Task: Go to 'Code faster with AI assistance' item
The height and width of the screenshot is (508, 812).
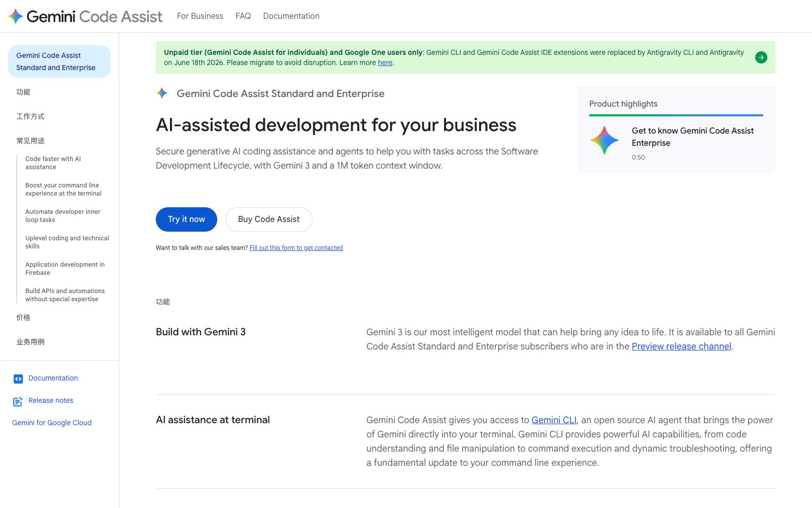Action: [53, 163]
